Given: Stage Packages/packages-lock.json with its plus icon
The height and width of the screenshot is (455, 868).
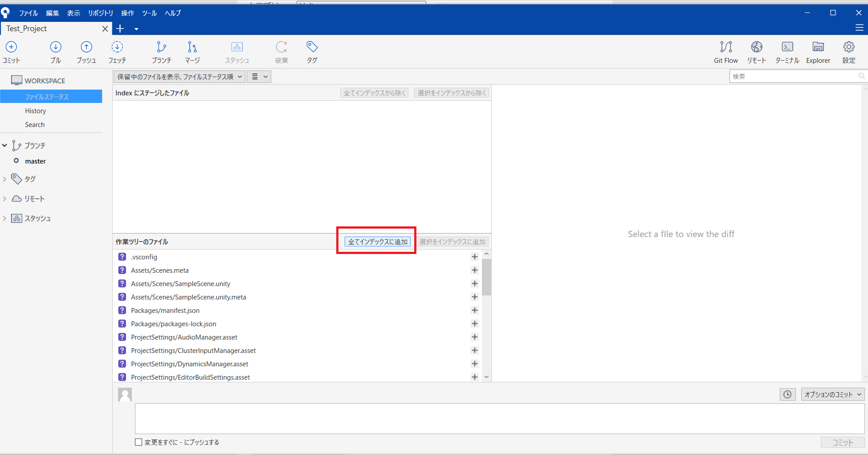Looking at the screenshot, I should [x=474, y=324].
